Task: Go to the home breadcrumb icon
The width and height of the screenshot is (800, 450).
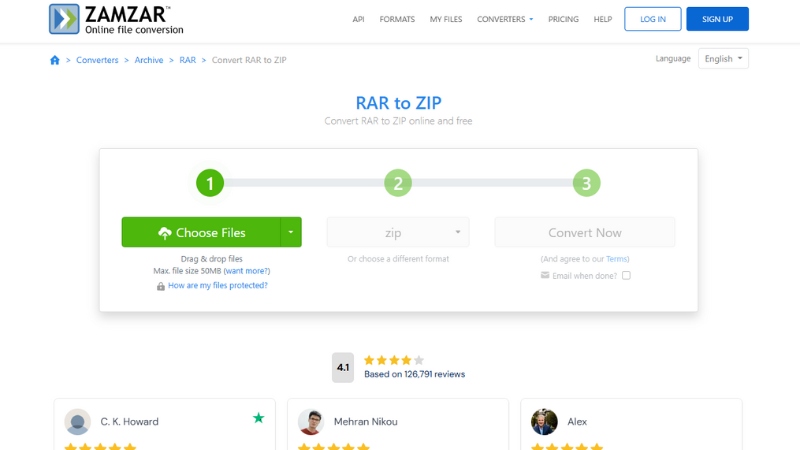Action: (x=55, y=60)
